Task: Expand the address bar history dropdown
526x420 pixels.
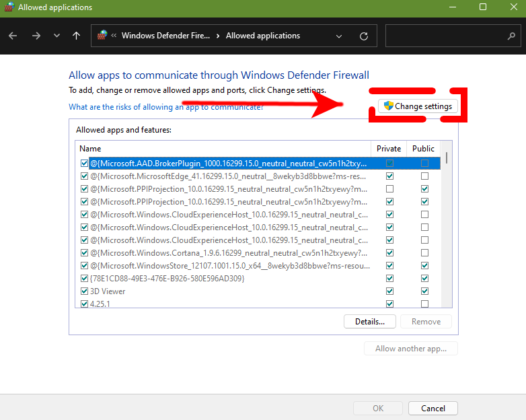Action: [339, 36]
